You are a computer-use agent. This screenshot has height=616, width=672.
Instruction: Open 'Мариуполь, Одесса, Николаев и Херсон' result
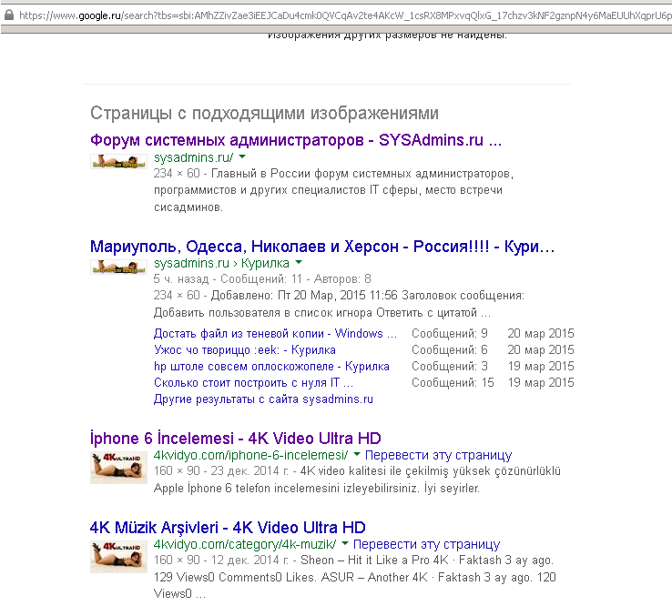click(x=322, y=247)
